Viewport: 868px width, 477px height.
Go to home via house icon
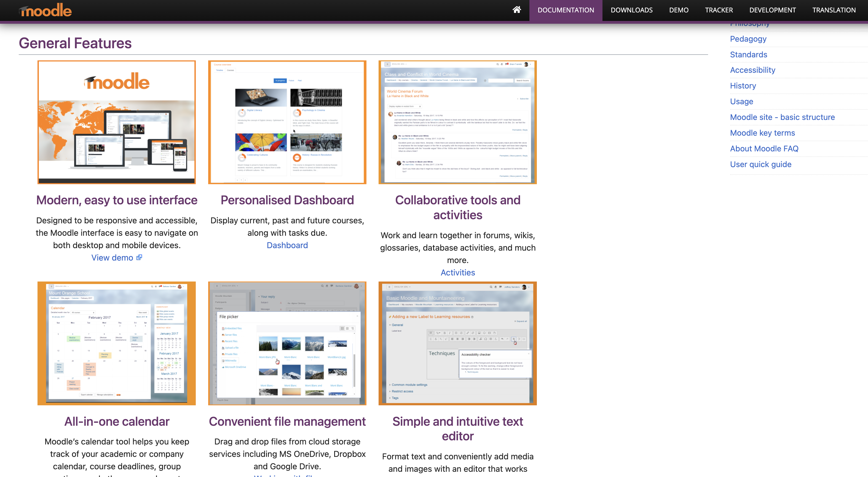tap(516, 10)
